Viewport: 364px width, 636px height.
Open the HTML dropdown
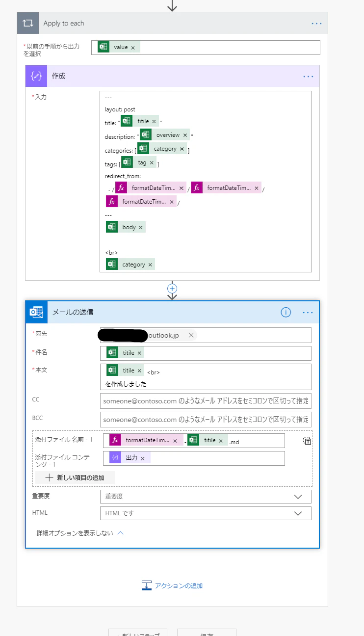tap(206, 513)
